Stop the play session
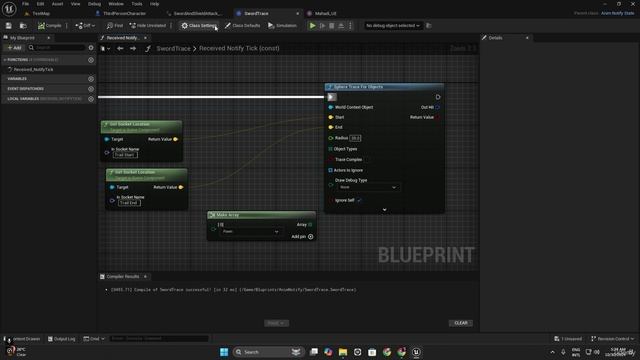Screen dimensions: 640x360 pyautogui.click(x=331, y=26)
